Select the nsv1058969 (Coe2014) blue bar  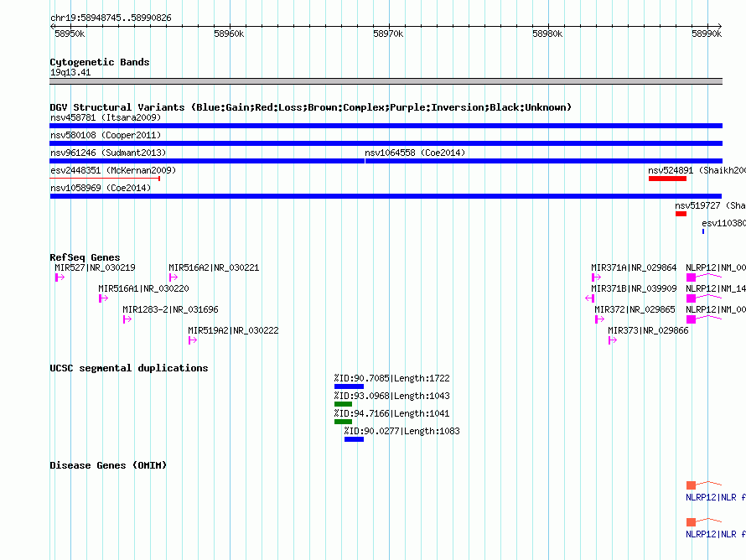point(386,196)
